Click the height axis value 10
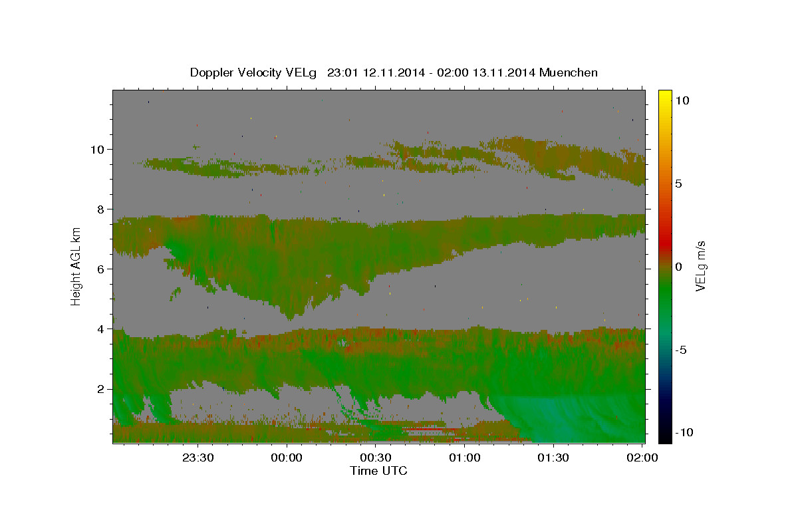This screenshot has height=532, width=798. 97,149
